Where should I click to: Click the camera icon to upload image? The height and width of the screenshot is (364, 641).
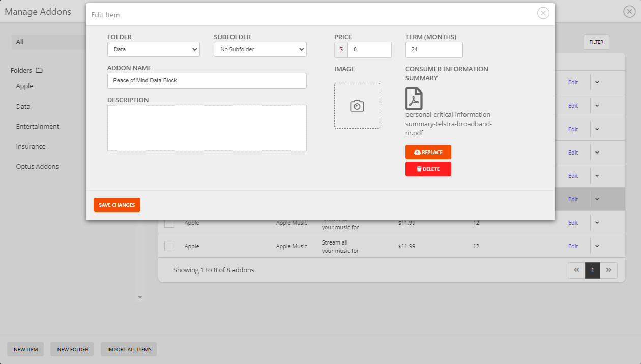point(357,106)
